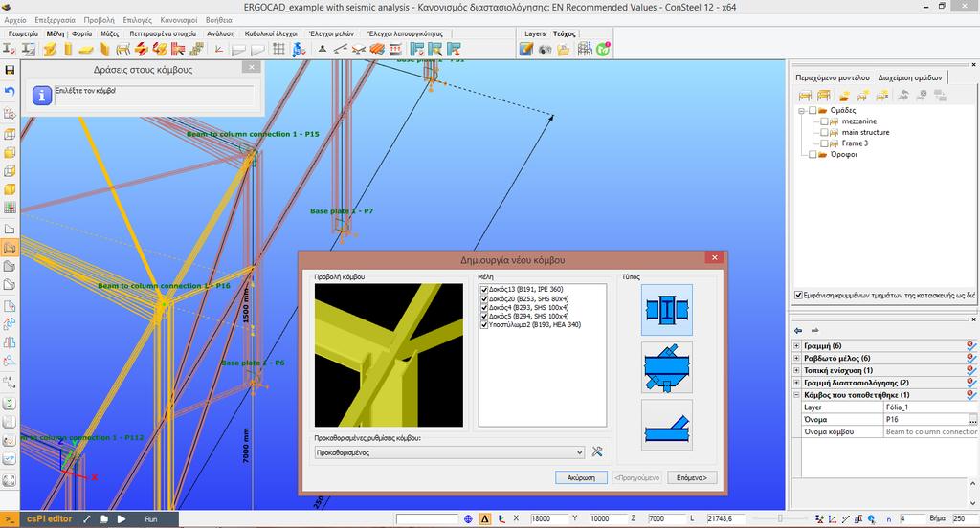Click the fit-view arrows icon at sidebar bottom
980x528 pixels.
[x=10, y=480]
